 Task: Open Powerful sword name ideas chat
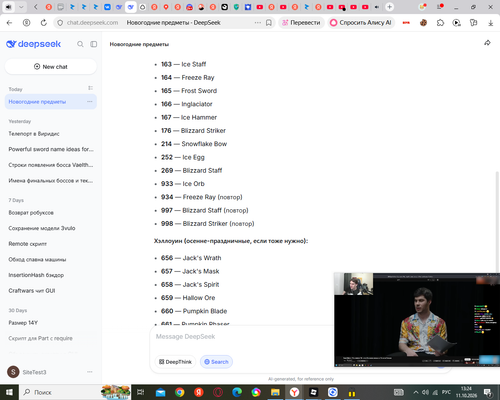pos(51,149)
